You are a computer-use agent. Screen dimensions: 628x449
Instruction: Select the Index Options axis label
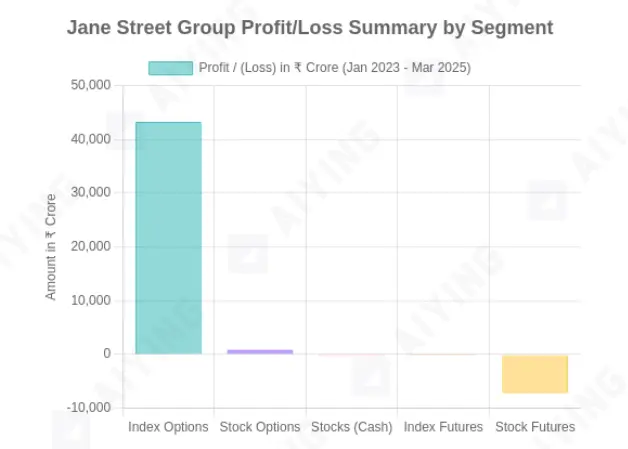[x=168, y=427]
